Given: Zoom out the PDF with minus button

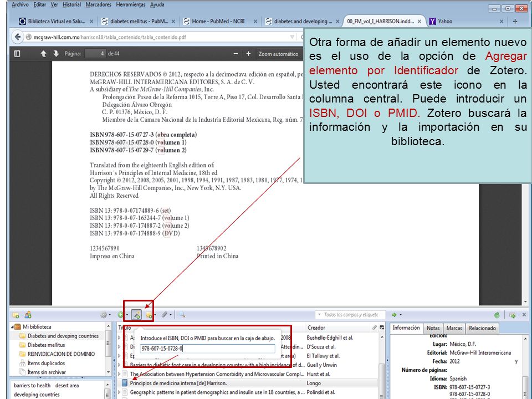Looking at the screenshot, I should click(x=236, y=54).
